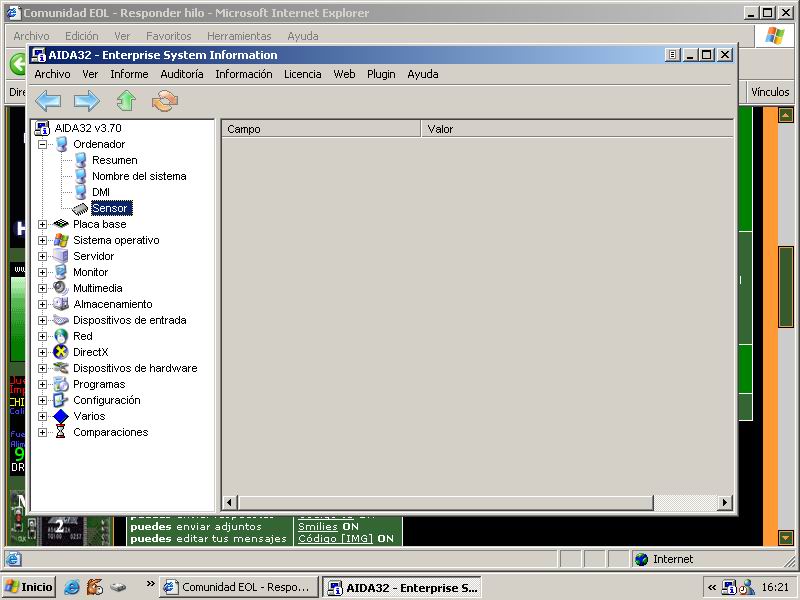The image size is (800, 600).
Task: Open the Plugin menu
Action: [x=381, y=74]
